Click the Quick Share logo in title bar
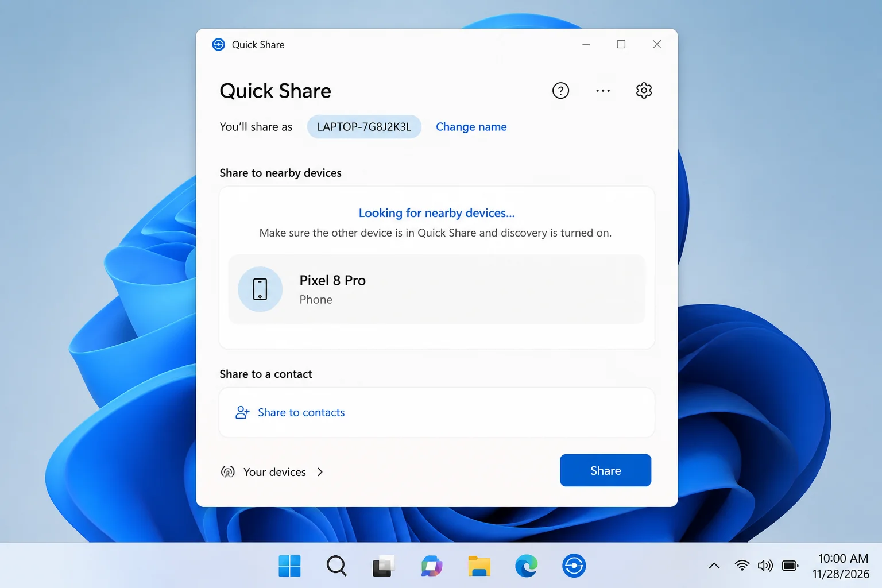Viewport: 882px width, 588px height. click(x=219, y=45)
